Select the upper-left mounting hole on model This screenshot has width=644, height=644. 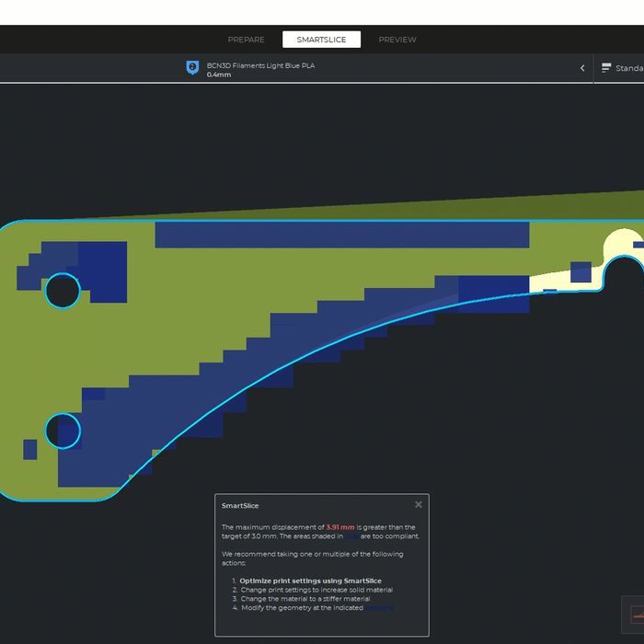63,290
